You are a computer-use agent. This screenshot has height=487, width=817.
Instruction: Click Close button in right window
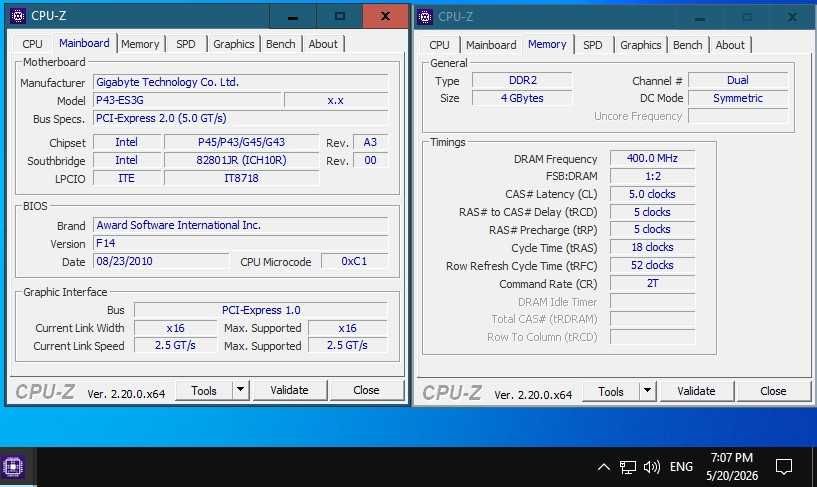(x=773, y=391)
